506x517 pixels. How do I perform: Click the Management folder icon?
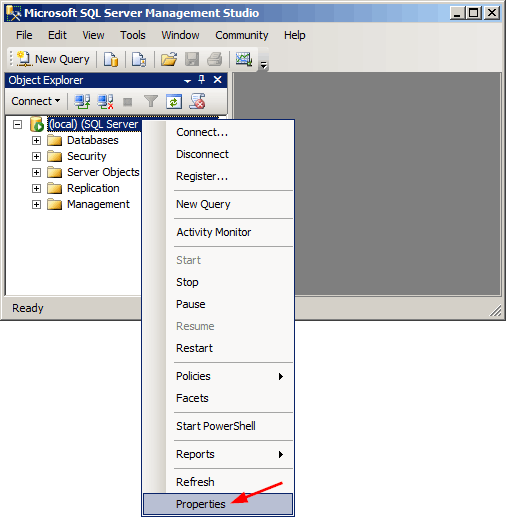pyautogui.click(x=54, y=204)
